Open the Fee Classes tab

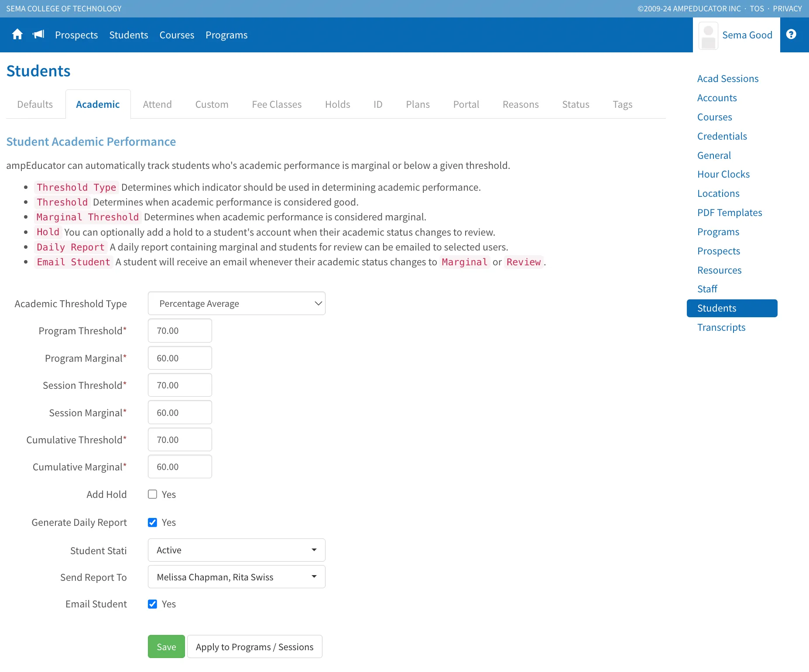point(277,104)
